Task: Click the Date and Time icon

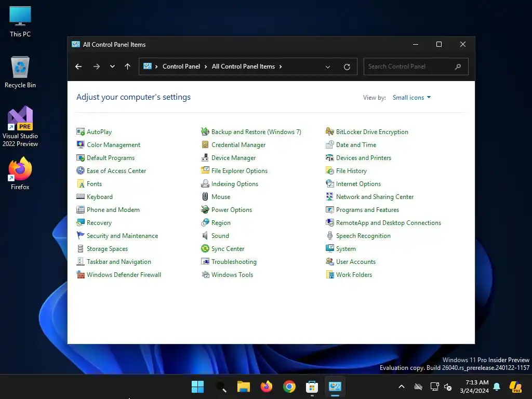Action: [x=330, y=144]
